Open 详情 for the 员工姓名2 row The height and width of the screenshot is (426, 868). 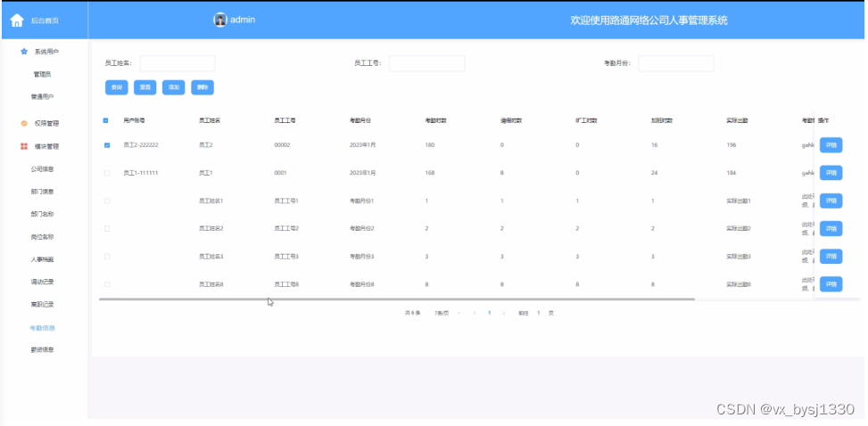pos(831,228)
